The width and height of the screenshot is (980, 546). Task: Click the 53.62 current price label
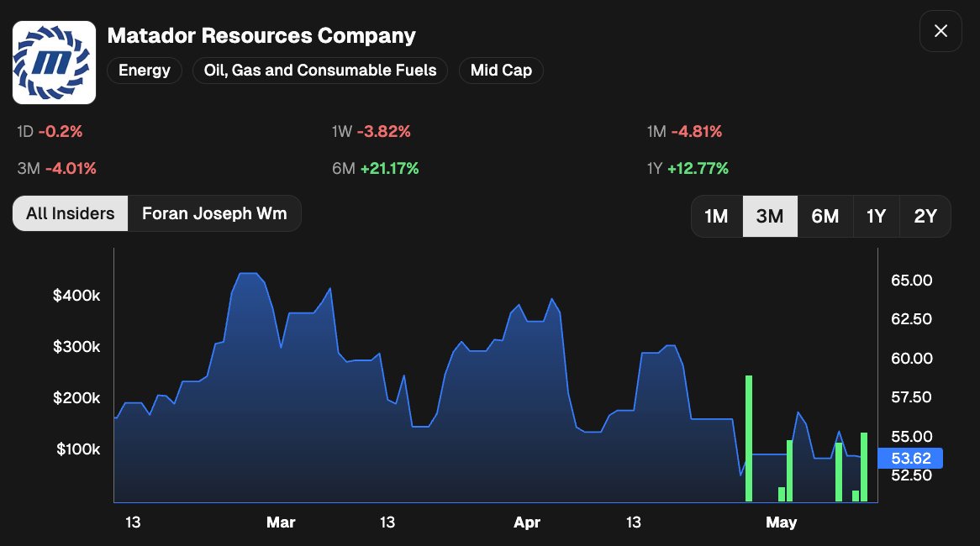[x=910, y=459]
